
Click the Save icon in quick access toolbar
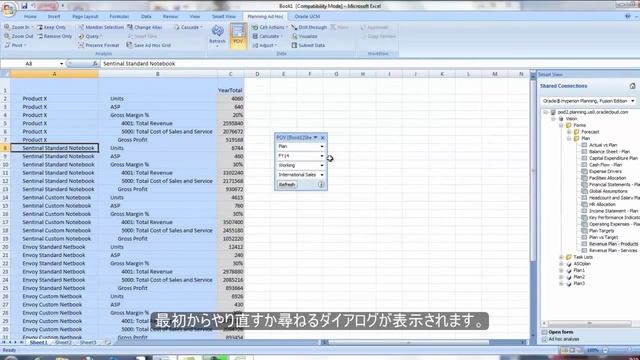pos(24,6)
